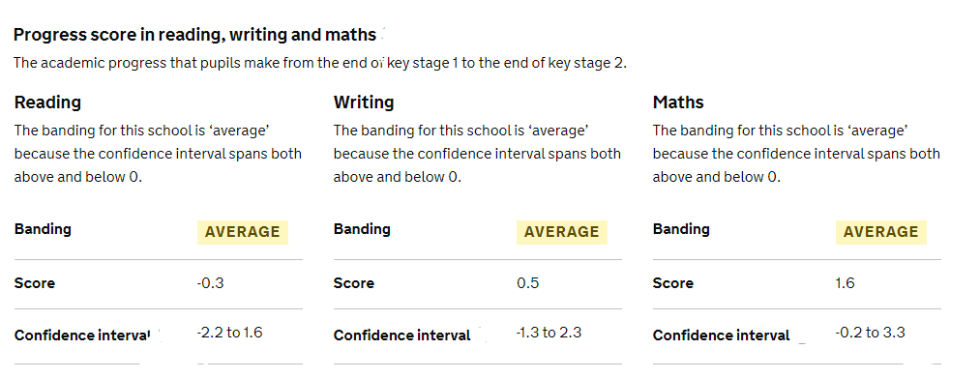Click the Banding label in Maths column
This screenshot has height=379, width=980.
[681, 229]
